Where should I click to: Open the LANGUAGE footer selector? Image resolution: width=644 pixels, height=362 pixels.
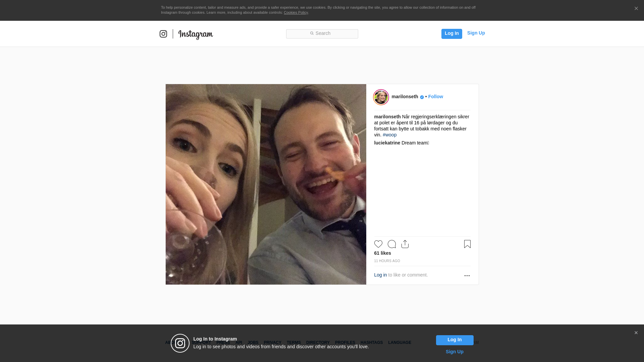coord(399,343)
